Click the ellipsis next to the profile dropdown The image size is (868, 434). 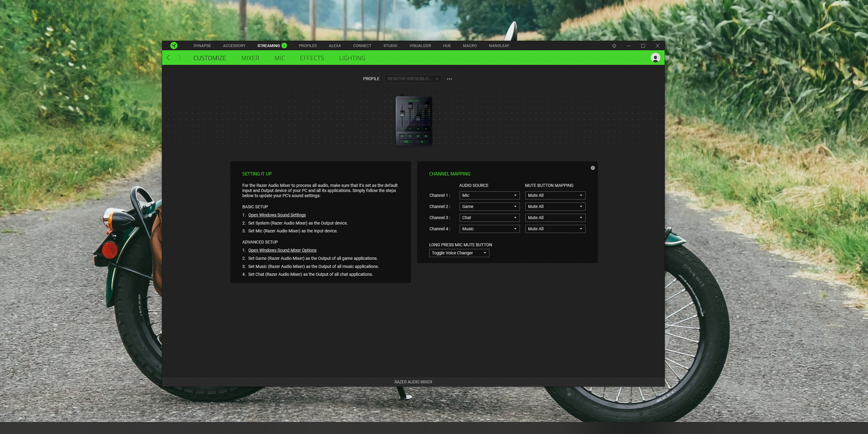coord(449,79)
